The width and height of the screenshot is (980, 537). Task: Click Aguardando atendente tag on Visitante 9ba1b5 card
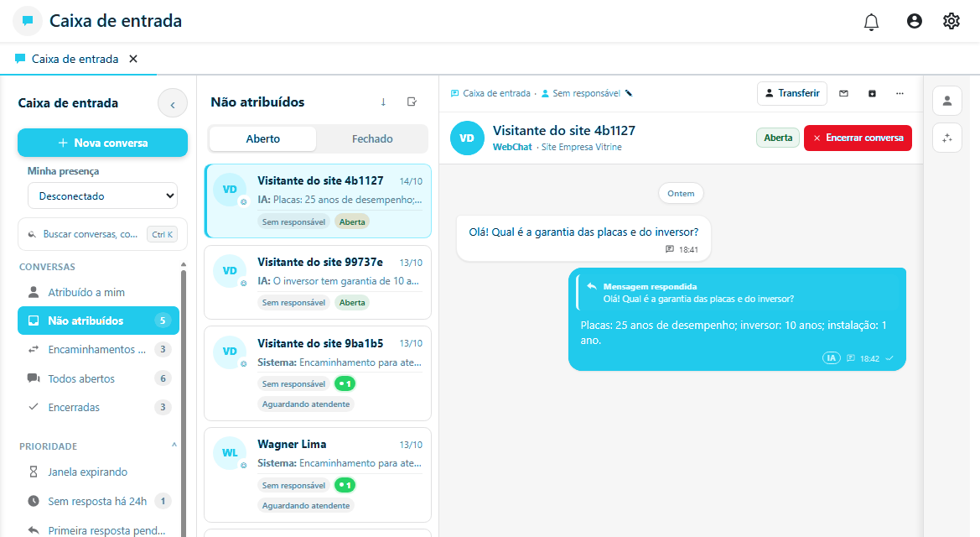pyautogui.click(x=306, y=404)
